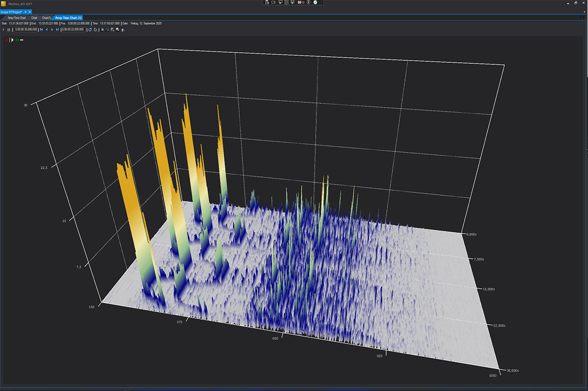Viewport: 588px width, 391px height.
Task: Step one position backward in time
Action: [47, 30]
